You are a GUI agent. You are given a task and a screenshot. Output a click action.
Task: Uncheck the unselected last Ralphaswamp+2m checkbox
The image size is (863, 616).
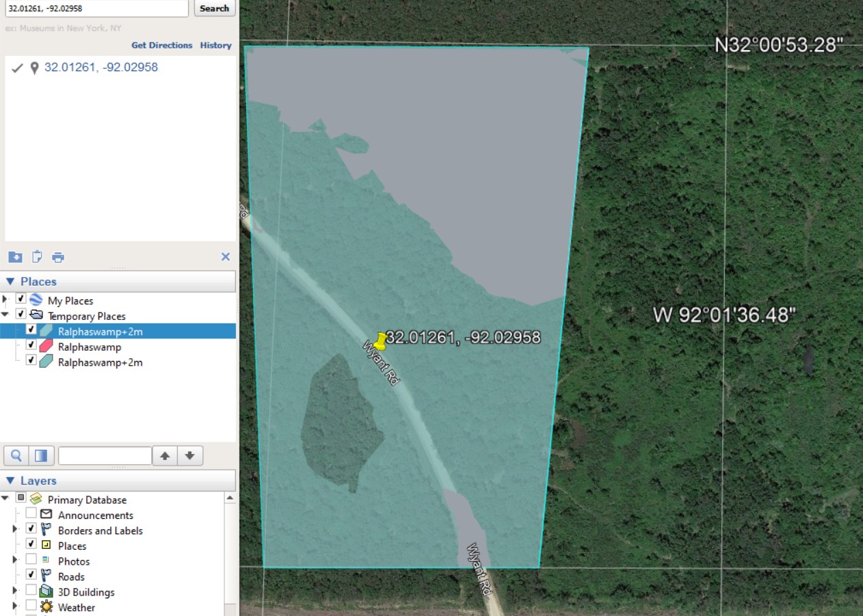pyautogui.click(x=31, y=361)
